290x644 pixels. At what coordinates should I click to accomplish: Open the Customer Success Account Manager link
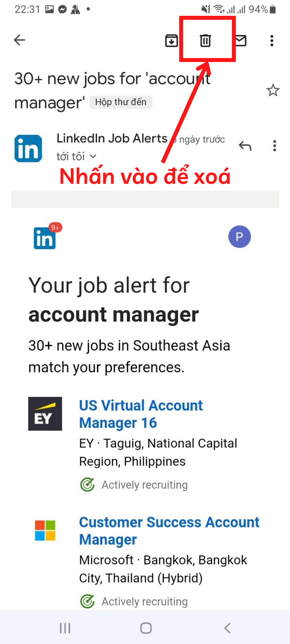169,531
